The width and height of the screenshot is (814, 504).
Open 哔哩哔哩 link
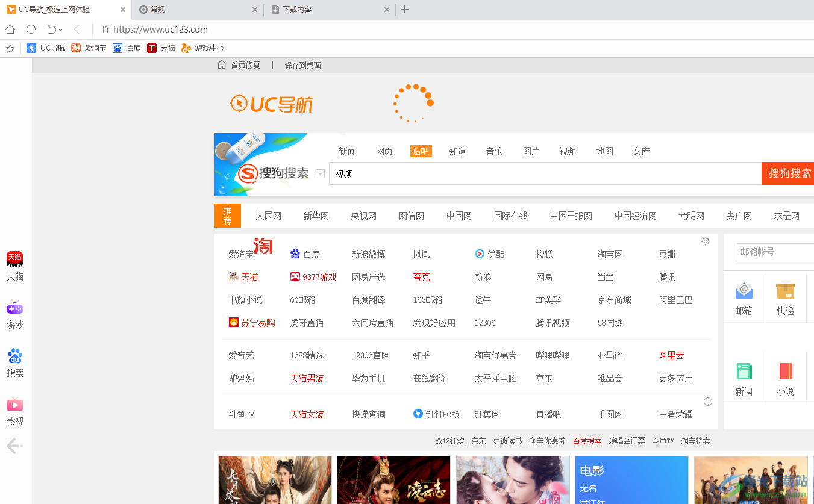(x=553, y=355)
